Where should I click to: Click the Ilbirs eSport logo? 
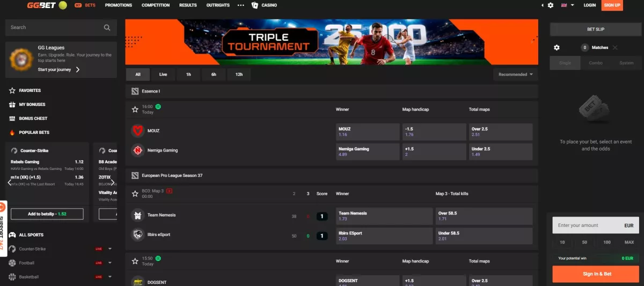pyautogui.click(x=138, y=235)
